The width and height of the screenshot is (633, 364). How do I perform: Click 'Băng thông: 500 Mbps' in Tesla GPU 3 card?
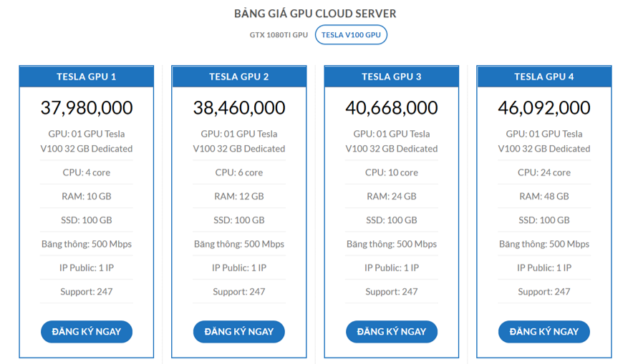pyautogui.click(x=392, y=244)
